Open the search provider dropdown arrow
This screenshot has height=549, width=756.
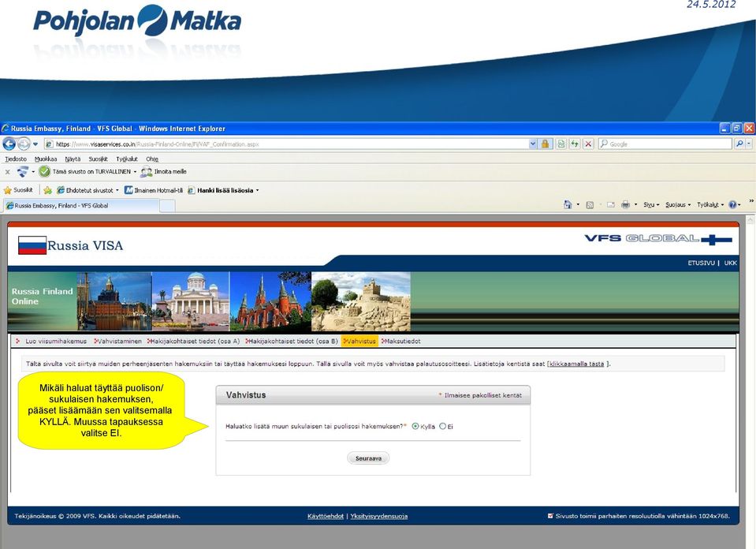[749, 144]
